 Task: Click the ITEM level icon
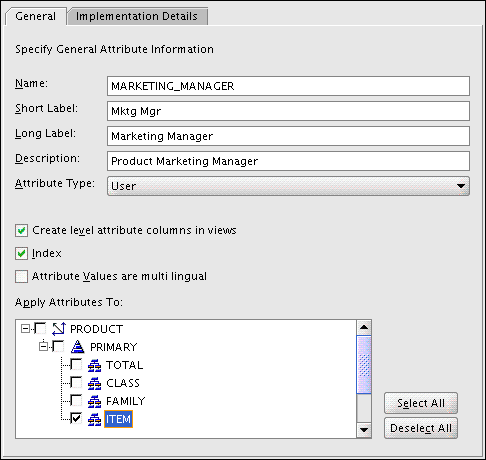point(94,419)
